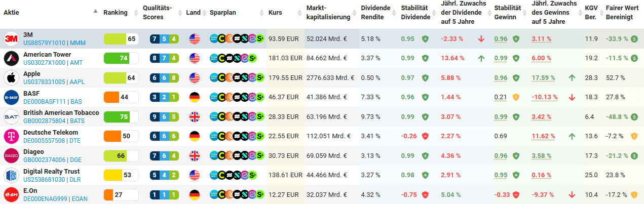Click green up arrow in Apple profit growth
The height and width of the screenshot is (204, 644).
tap(572, 78)
